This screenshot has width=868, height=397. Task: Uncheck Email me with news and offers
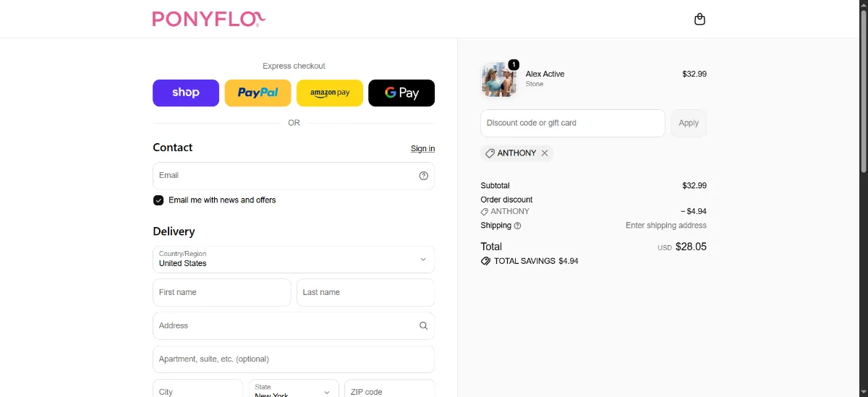point(158,200)
